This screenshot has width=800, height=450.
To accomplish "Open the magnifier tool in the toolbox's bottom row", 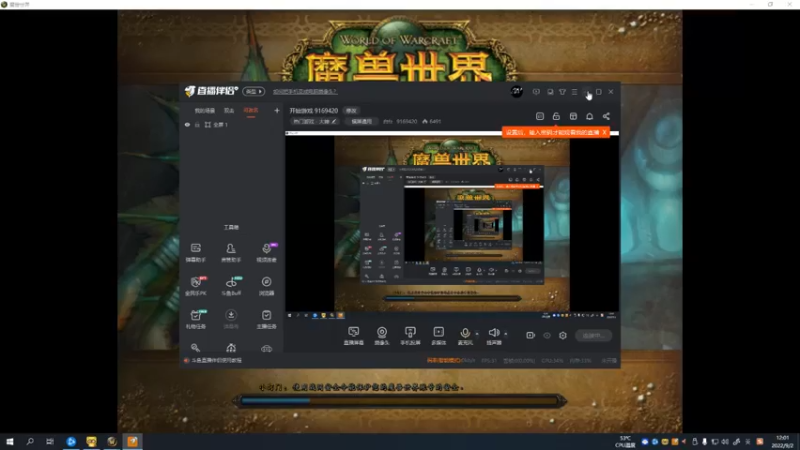I will [x=195, y=348].
